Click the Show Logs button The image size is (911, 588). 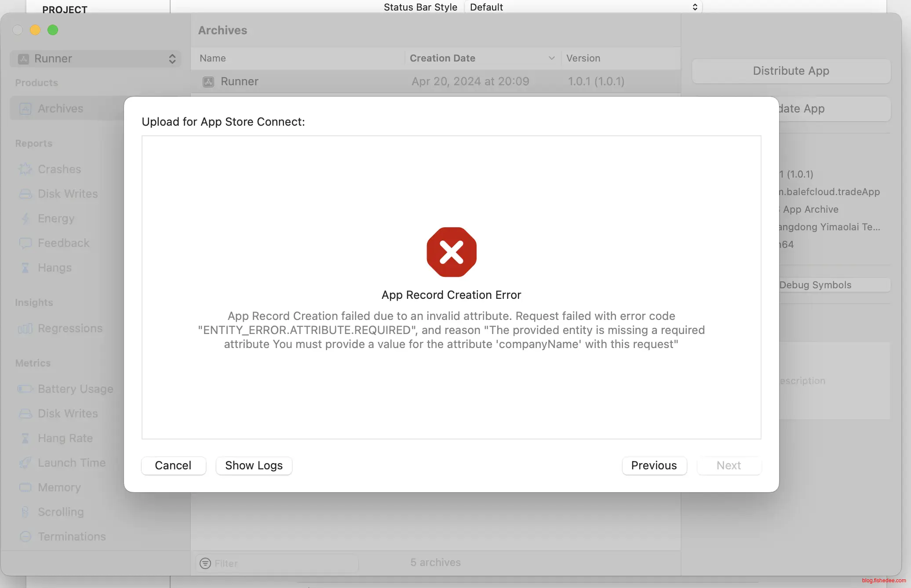click(254, 465)
